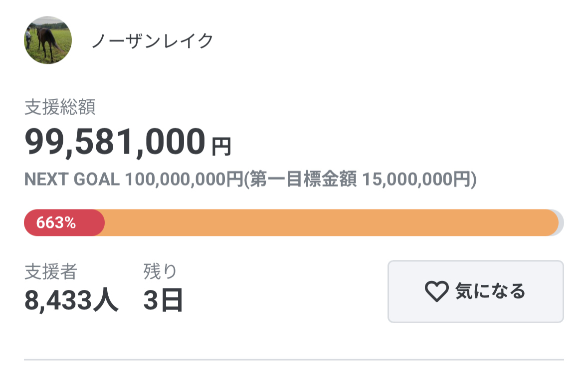Click the 3日 remaining days value
Viewport: 588px width, 388px height.
coord(163,300)
